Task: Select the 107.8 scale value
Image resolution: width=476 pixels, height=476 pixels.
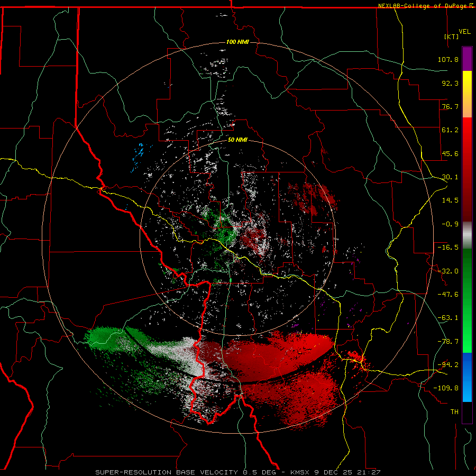Action: [448, 59]
